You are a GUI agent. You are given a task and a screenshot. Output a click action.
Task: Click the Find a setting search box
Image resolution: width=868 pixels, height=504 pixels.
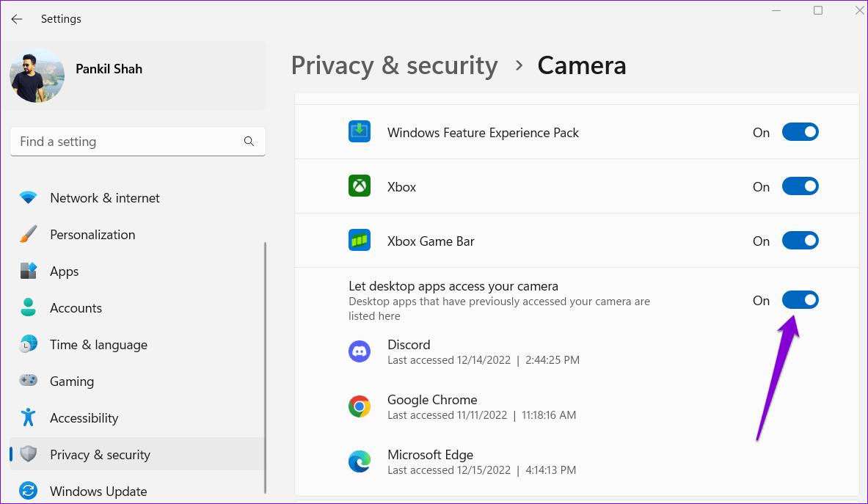click(137, 141)
